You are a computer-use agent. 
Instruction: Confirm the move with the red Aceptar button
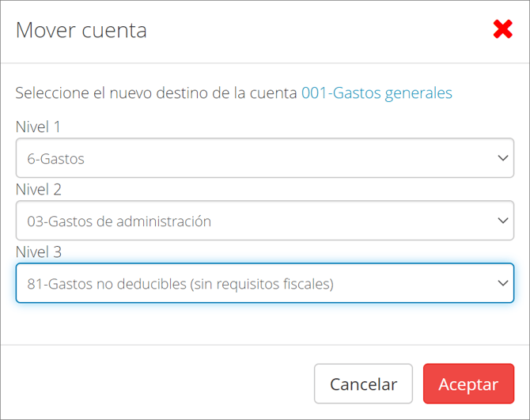coord(468,384)
